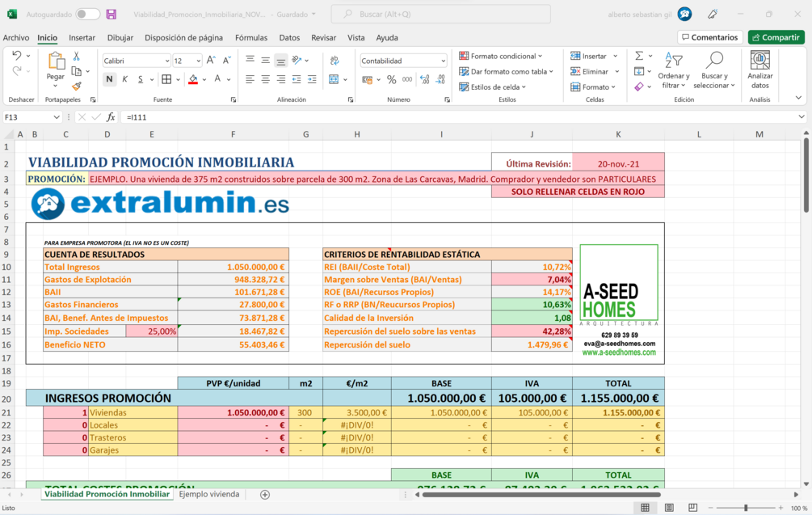Cut selection with the scissors icon
The height and width of the screenshot is (515, 812).
(x=77, y=56)
